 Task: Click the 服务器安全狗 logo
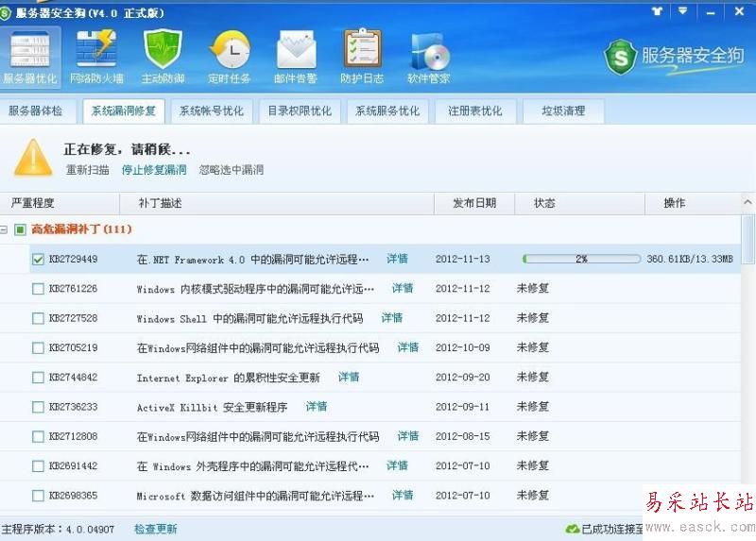pos(674,57)
